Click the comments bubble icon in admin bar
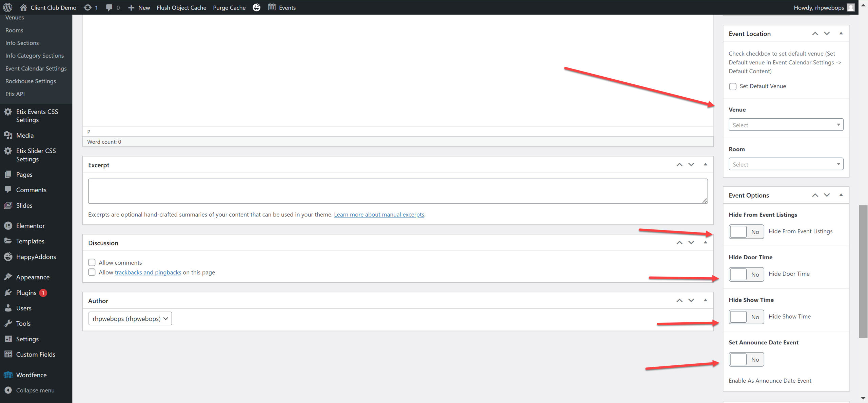Image resolution: width=868 pixels, height=403 pixels. click(109, 7)
